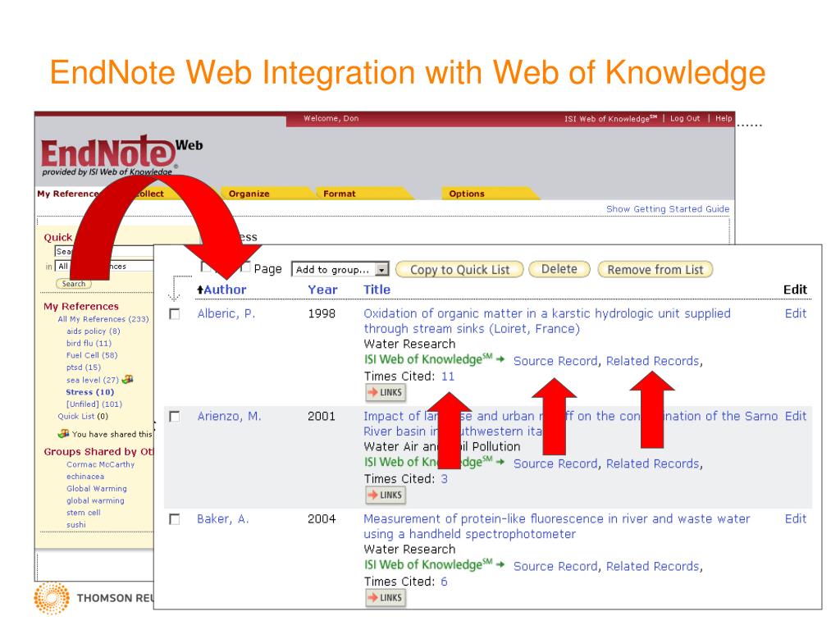Tick the checkbox for Alberic, P. record
This screenshot has width=840, height=630.
pyautogui.click(x=175, y=314)
